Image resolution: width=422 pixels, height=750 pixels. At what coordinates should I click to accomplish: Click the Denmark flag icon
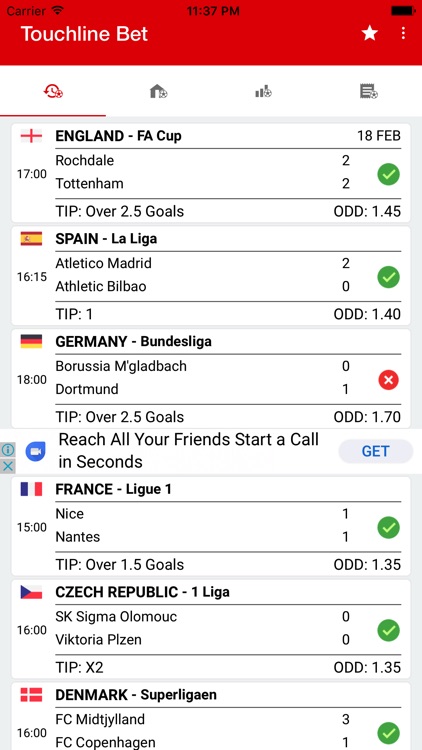coord(31,695)
